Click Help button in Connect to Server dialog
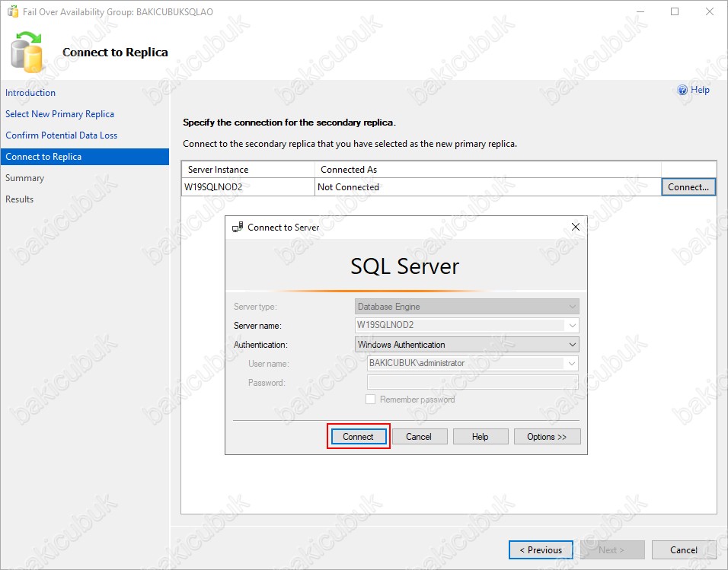Image resolution: width=728 pixels, height=570 pixels. click(480, 437)
